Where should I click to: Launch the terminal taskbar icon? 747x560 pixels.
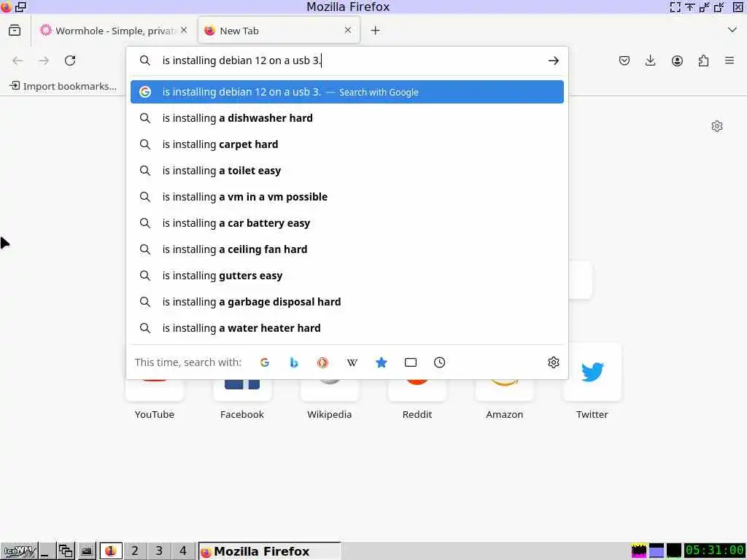point(86,551)
